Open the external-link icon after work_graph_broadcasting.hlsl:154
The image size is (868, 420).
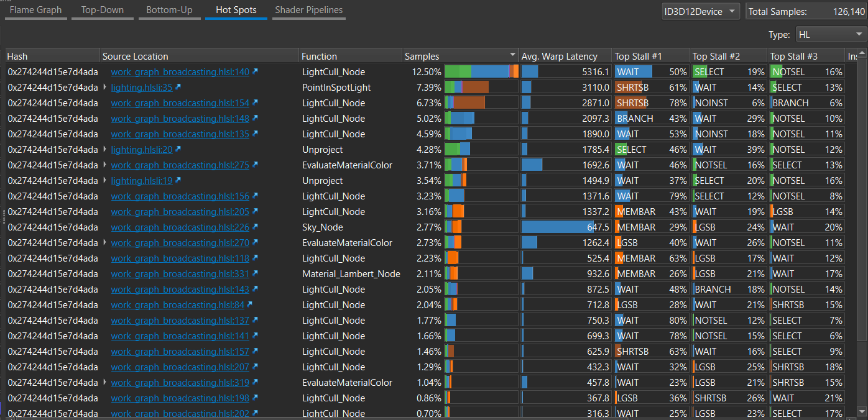click(255, 103)
